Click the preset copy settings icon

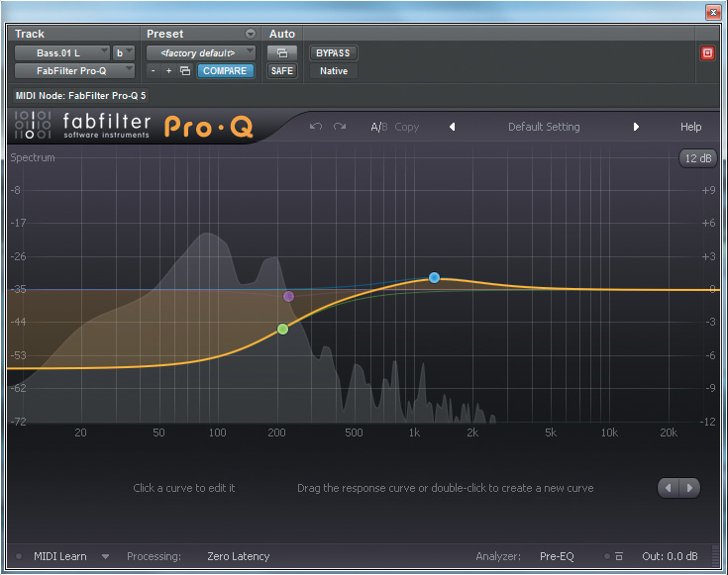coord(185,71)
